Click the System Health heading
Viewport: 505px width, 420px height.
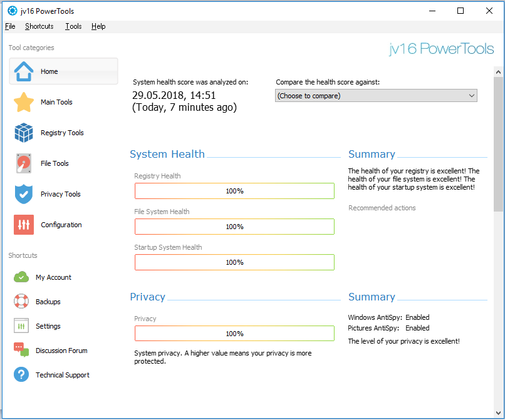pos(167,154)
